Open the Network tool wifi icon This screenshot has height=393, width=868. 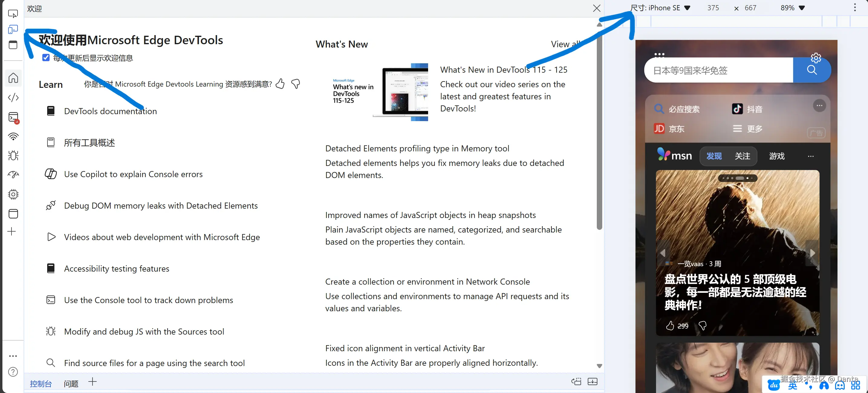(13, 137)
